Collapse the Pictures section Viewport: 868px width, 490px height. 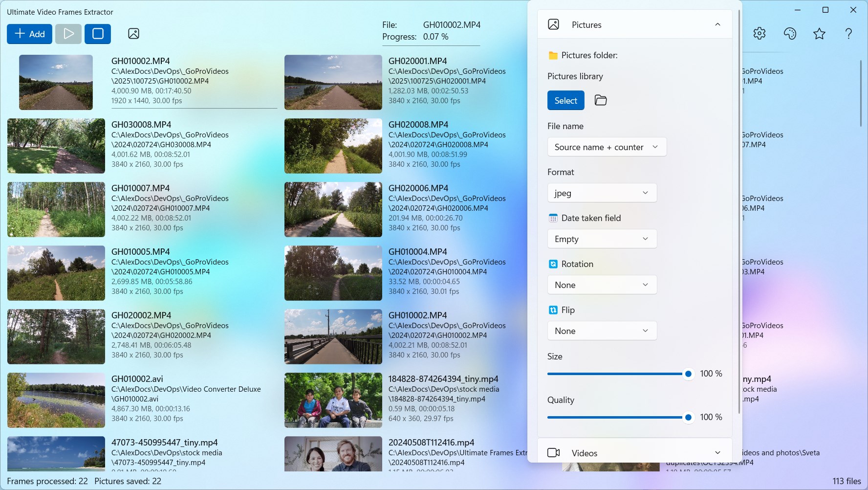(717, 24)
